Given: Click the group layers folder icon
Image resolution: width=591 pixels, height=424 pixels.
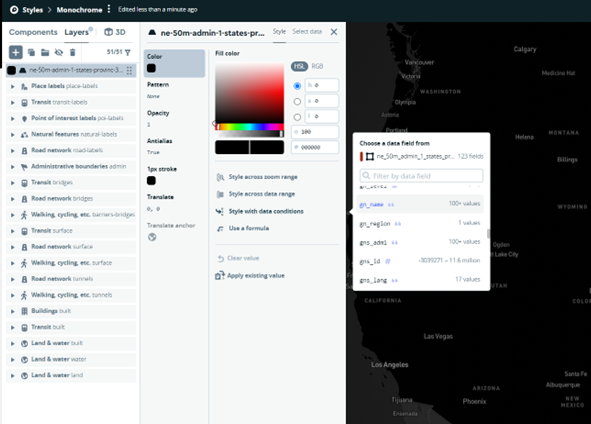Looking at the screenshot, I should tap(45, 52).
